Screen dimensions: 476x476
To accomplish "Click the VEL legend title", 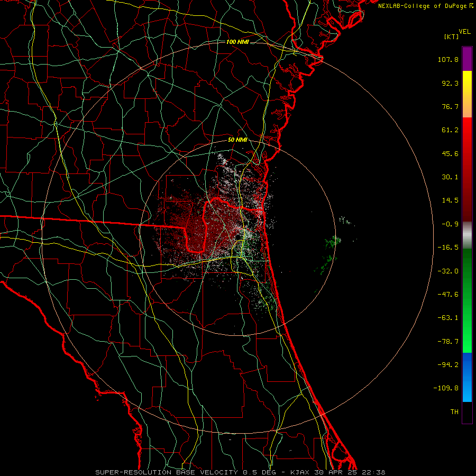I will pos(464,32).
